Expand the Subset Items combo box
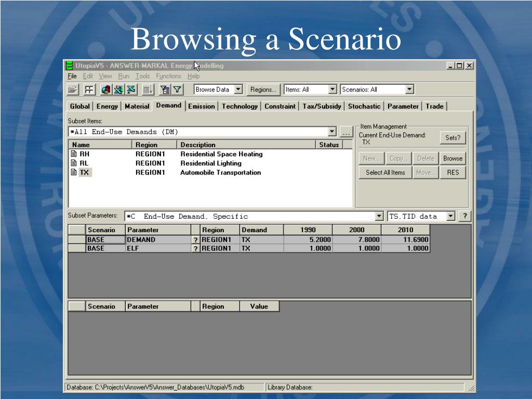This screenshot has width=532, height=399. coord(332,131)
